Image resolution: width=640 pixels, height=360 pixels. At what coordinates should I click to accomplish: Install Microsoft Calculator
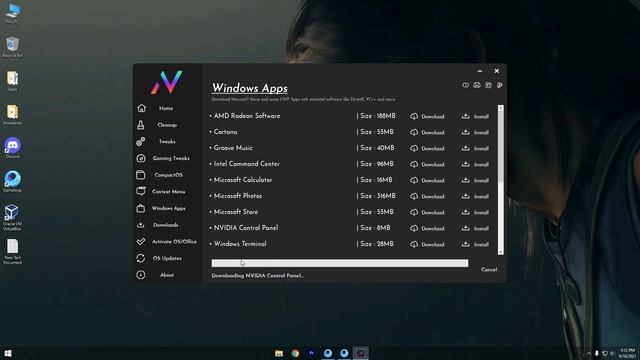[x=476, y=180]
